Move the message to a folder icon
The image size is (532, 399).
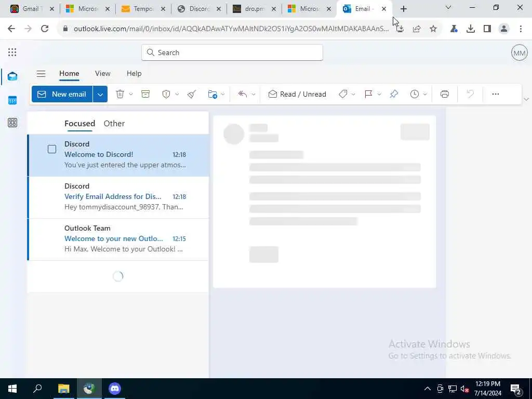click(x=212, y=94)
